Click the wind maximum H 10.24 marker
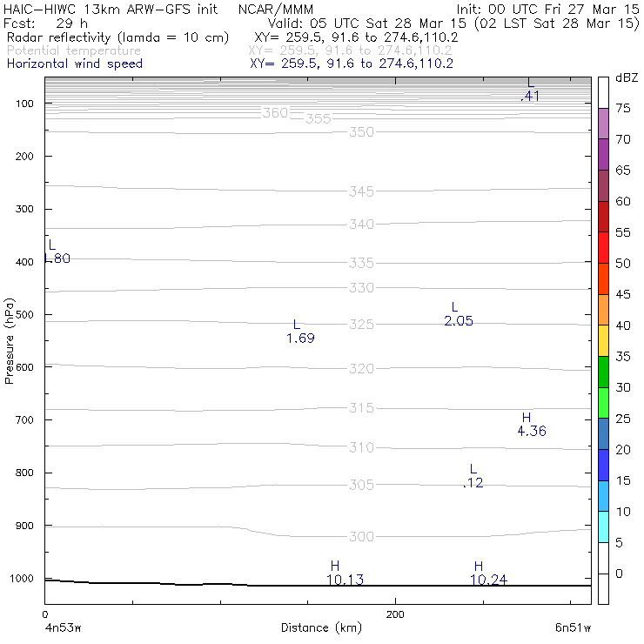644x644 pixels. tap(488, 573)
